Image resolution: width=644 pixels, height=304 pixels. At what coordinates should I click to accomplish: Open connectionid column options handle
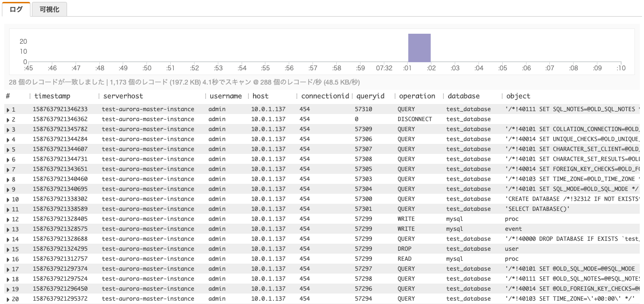click(297, 96)
